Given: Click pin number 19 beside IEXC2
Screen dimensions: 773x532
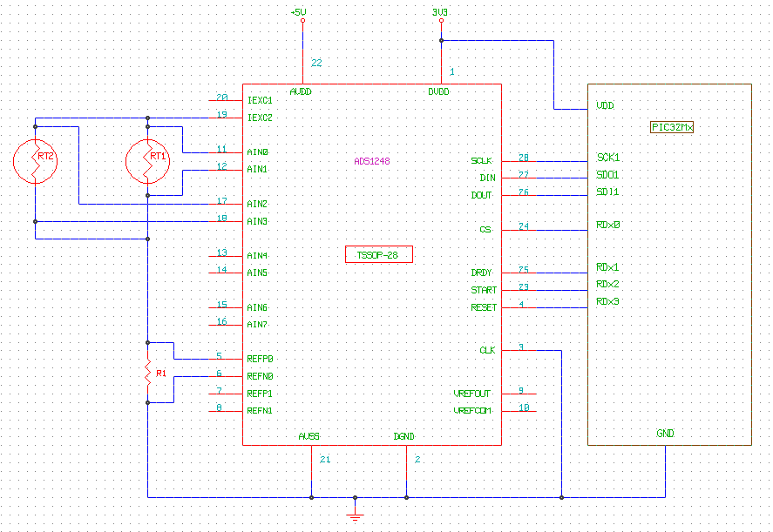Looking at the screenshot, I should point(222,114).
